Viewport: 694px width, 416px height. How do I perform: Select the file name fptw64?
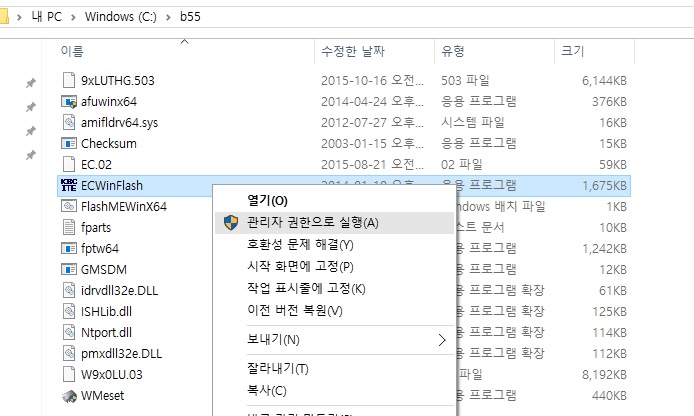[x=100, y=248]
